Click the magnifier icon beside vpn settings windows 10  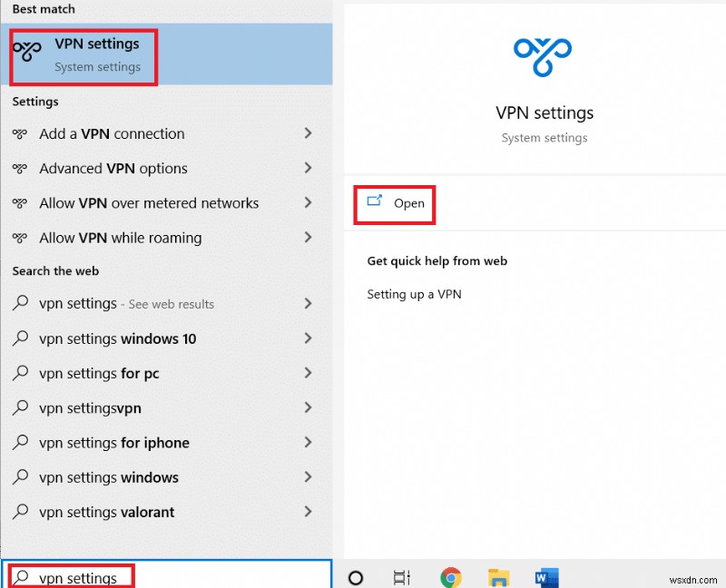(x=20, y=338)
